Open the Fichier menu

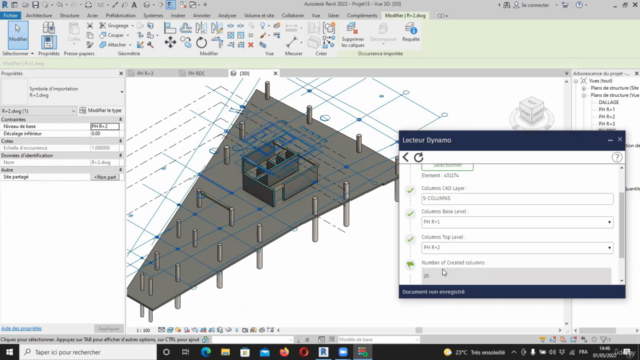tap(10, 16)
